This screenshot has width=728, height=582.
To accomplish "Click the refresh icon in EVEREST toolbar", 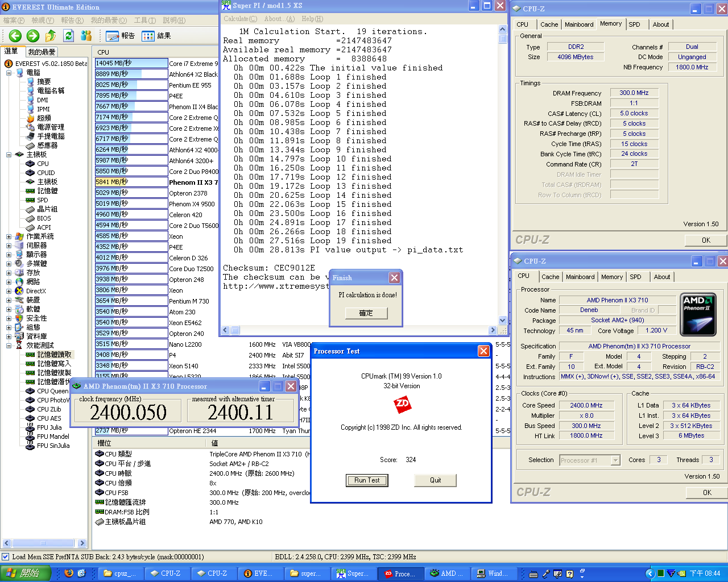I will 68,36.
